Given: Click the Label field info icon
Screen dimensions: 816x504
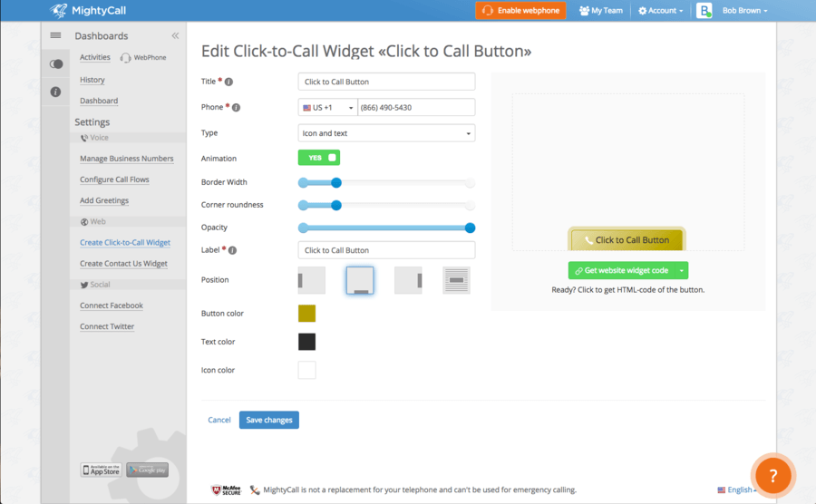Looking at the screenshot, I should 233,250.
